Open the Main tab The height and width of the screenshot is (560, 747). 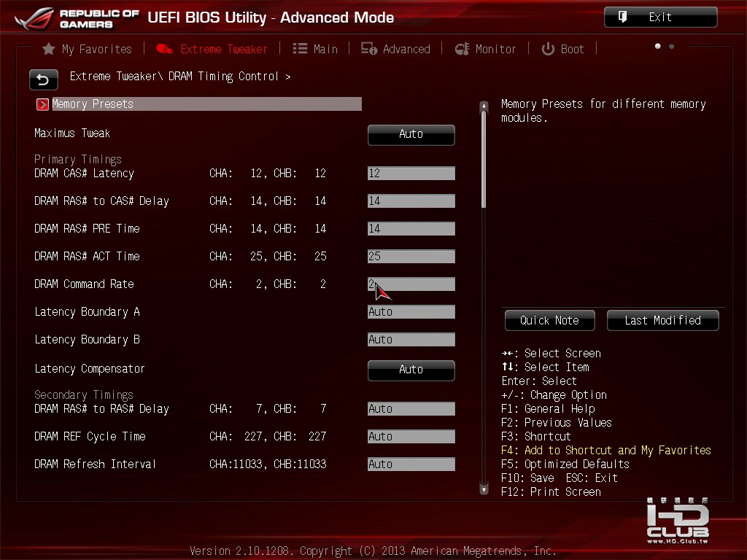[x=315, y=49]
